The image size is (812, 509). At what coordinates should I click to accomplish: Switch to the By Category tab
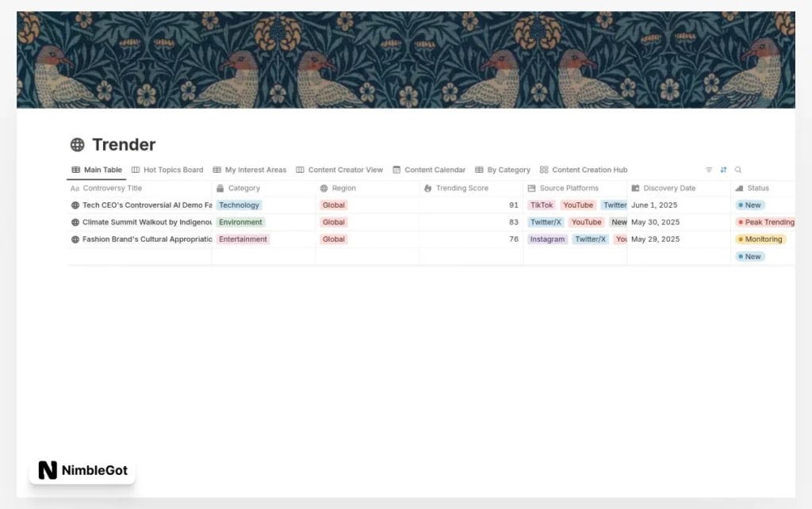(502, 170)
